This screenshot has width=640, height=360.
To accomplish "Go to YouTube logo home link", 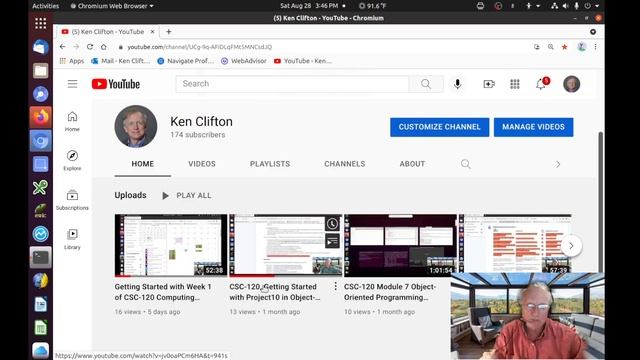I will 116,84.
